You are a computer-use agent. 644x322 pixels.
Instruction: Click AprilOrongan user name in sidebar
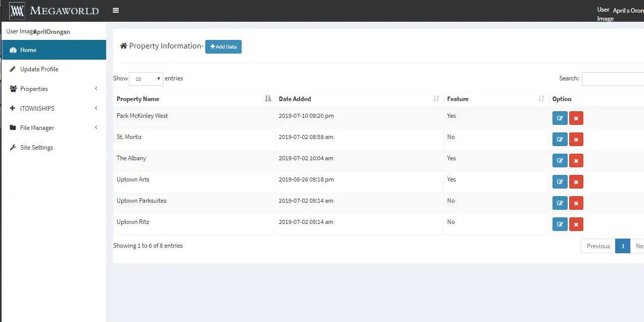[52, 32]
